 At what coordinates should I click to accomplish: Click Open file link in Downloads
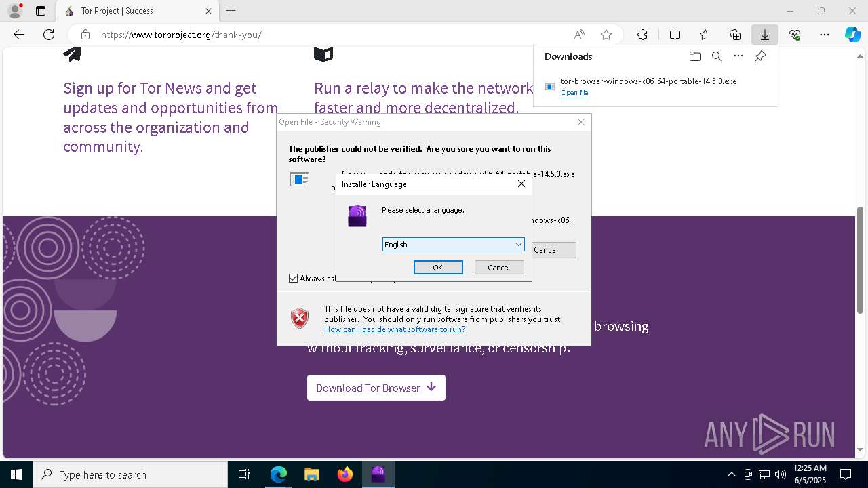pyautogui.click(x=574, y=93)
